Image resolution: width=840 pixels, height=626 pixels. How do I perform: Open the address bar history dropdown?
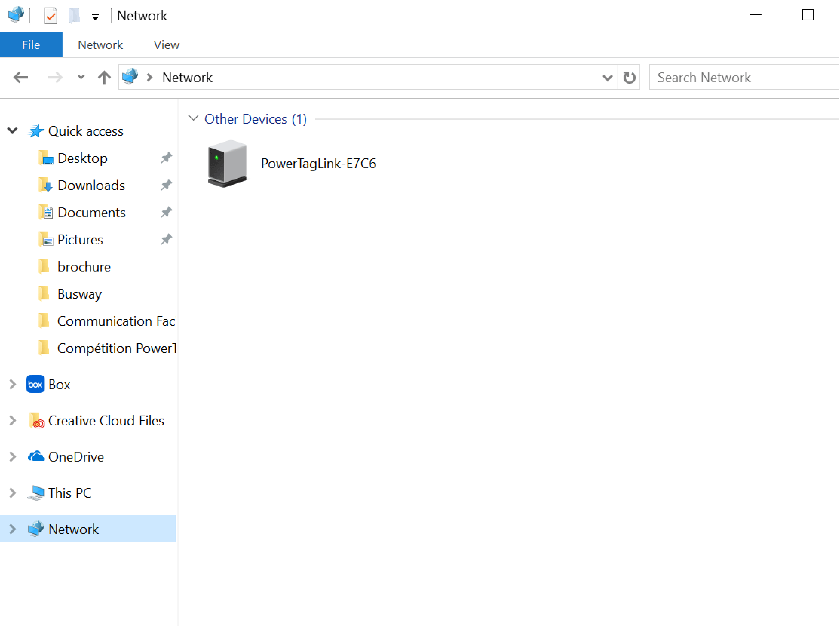point(607,78)
